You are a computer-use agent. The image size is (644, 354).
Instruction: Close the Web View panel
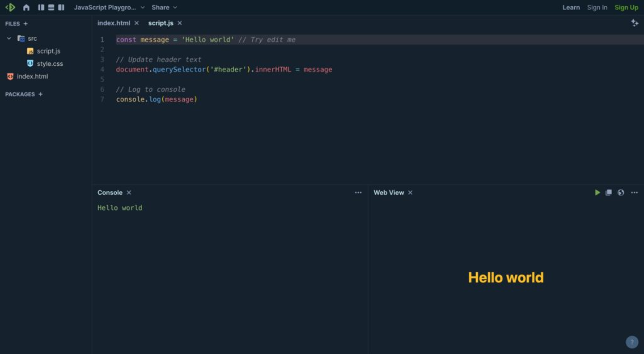click(410, 193)
